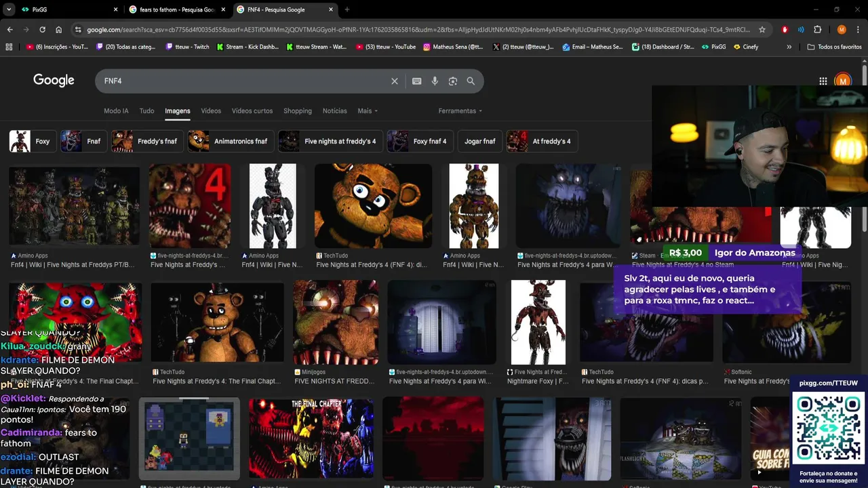The width and height of the screenshot is (868, 488).
Task: Select the Notícias results tab
Action: (x=334, y=111)
